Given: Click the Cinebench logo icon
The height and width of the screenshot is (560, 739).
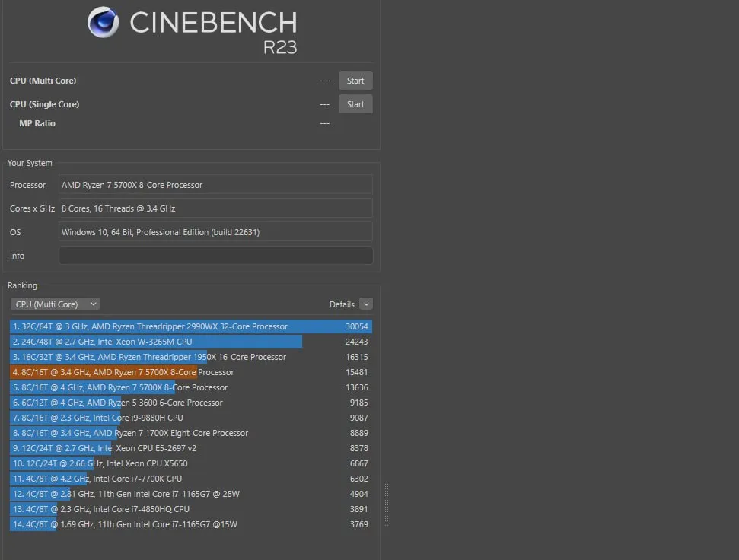Looking at the screenshot, I should (104, 22).
